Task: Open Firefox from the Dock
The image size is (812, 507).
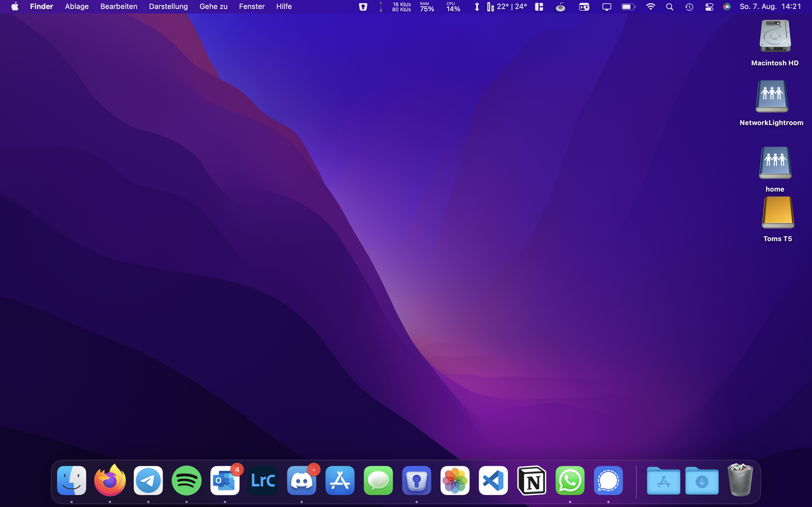Action: 110,481
